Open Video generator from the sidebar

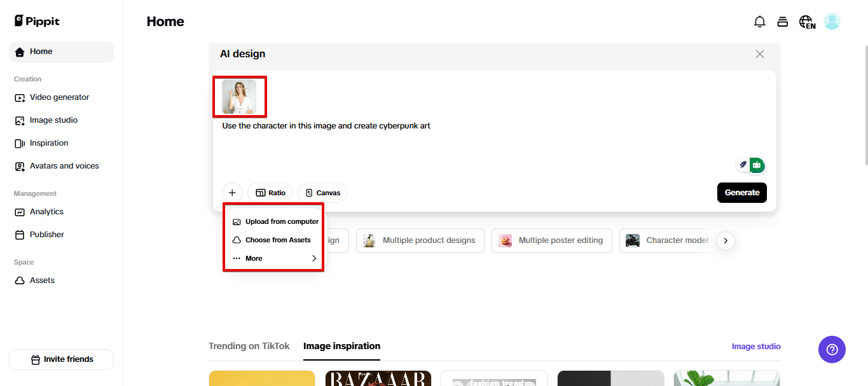click(59, 97)
